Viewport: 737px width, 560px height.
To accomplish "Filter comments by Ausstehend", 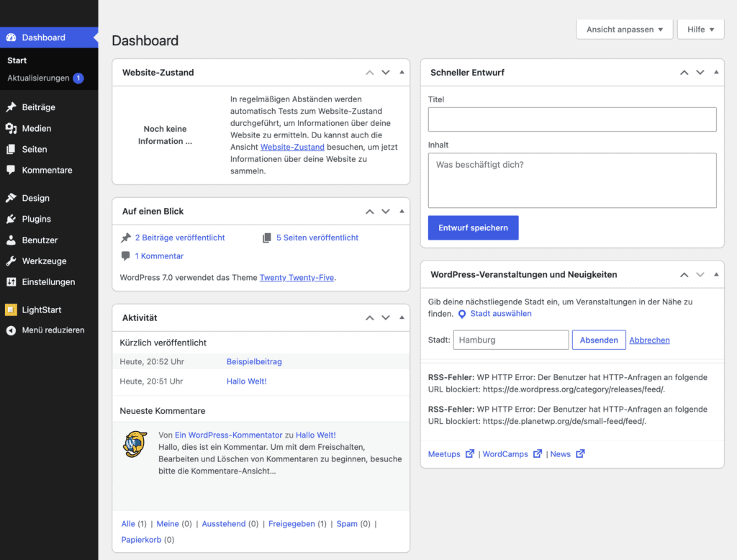I will (x=224, y=524).
